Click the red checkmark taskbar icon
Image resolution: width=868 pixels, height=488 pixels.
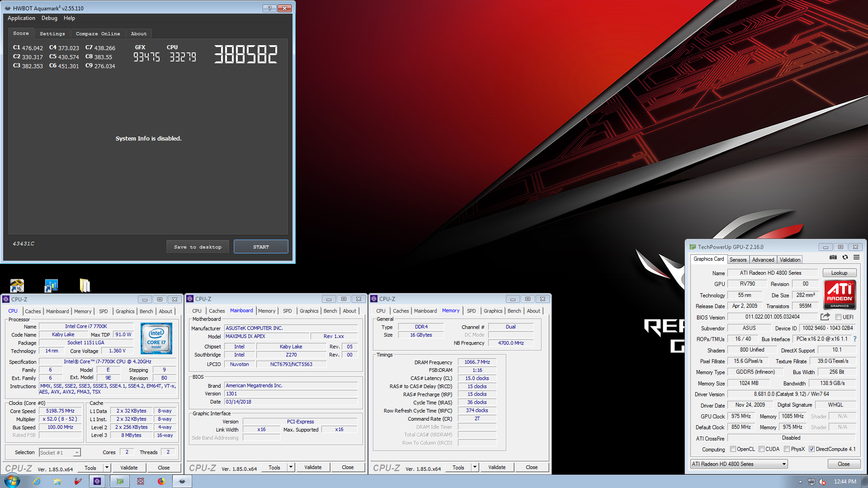pos(78,481)
